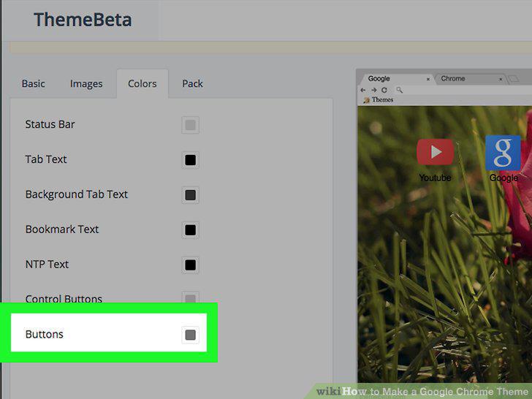Click the Buttons label
The image size is (532, 399).
pyautogui.click(x=45, y=334)
